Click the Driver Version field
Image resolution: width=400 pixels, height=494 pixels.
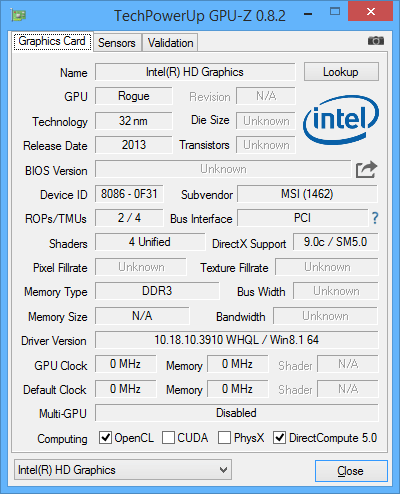click(237, 340)
